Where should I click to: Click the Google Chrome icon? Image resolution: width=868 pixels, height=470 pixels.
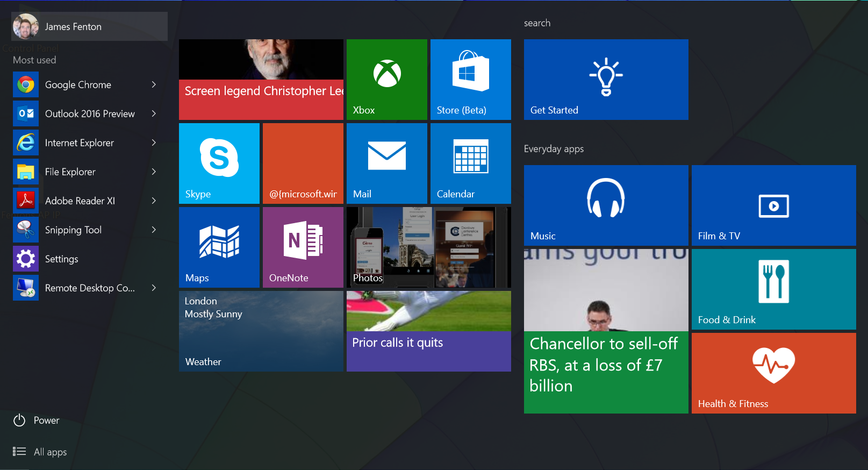(26, 84)
